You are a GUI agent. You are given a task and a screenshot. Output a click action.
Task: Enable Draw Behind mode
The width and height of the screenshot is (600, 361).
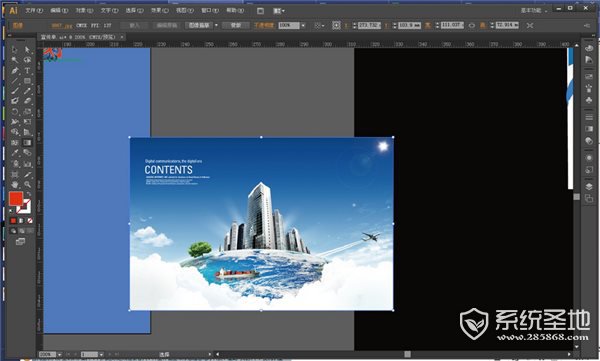click(21, 231)
